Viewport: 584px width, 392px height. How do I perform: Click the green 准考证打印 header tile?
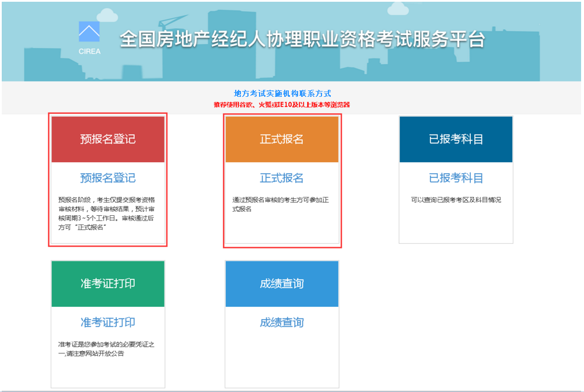[x=108, y=283]
